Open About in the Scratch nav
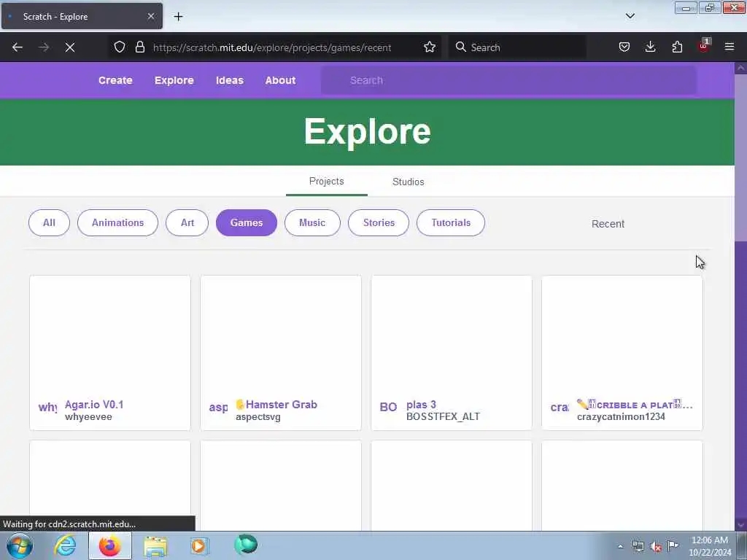 [281, 80]
